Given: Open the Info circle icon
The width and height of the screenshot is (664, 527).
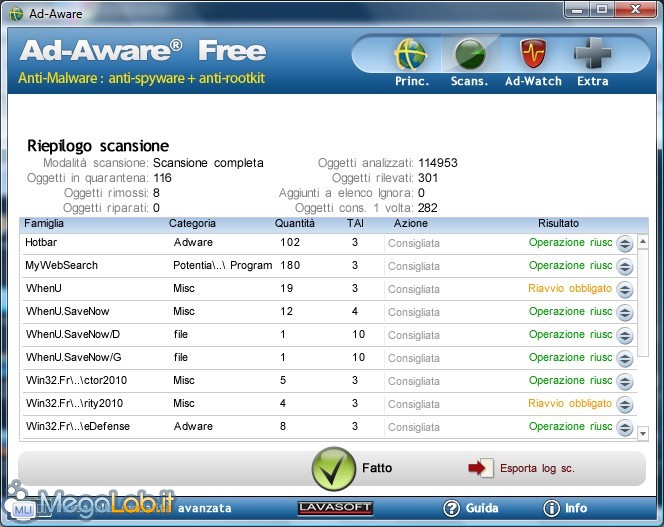Looking at the screenshot, I should click(551, 508).
